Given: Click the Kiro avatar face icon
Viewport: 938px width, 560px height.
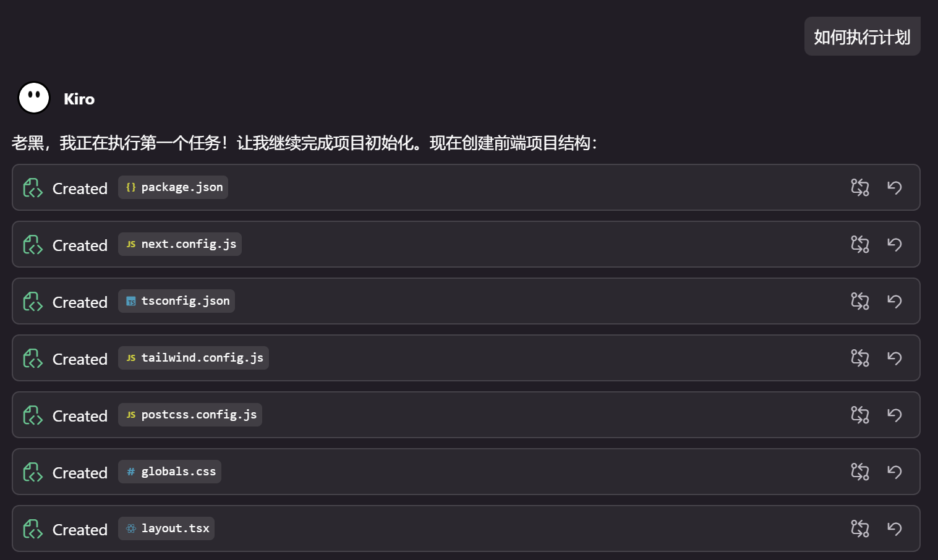Looking at the screenshot, I should pos(33,98).
